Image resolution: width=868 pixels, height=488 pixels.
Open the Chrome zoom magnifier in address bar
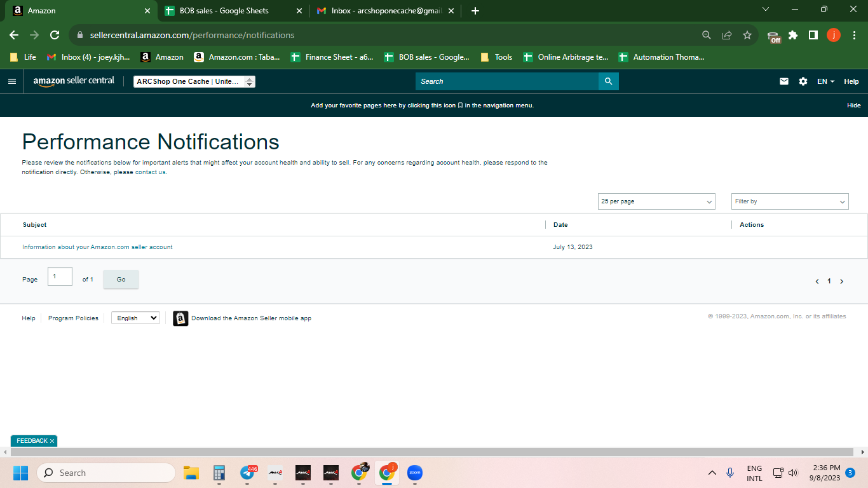[707, 35]
